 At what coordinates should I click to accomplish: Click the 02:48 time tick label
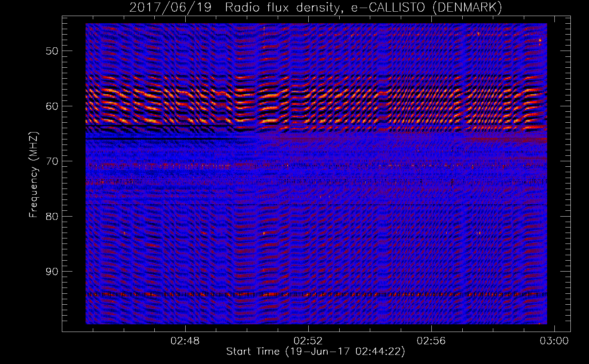tap(185, 341)
